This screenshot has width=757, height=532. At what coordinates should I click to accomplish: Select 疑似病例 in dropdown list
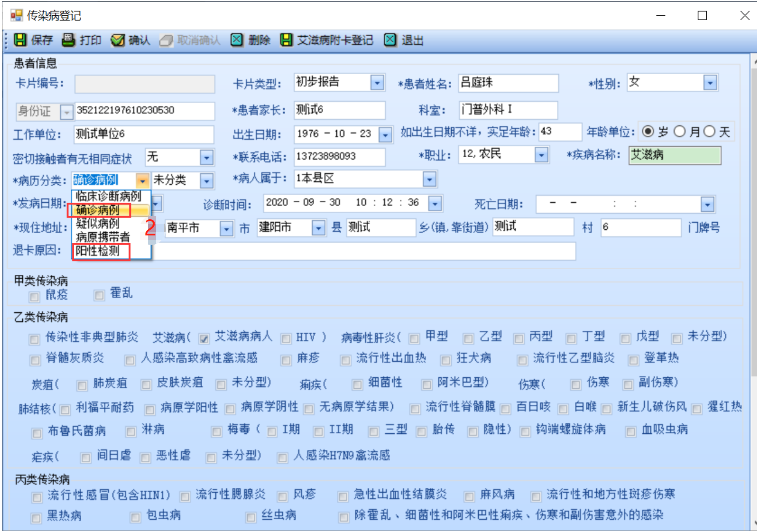tap(111, 224)
